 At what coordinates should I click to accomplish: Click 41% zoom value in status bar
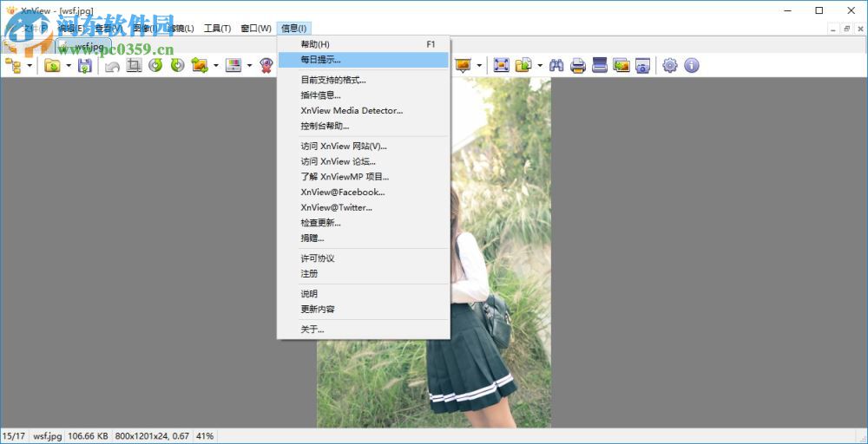(x=205, y=436)
